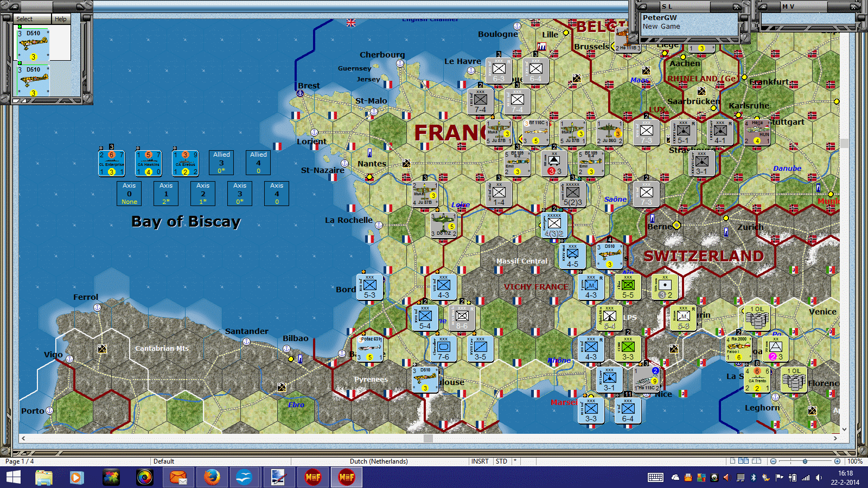Click the map's left scroll arrow
868x488 pixels.
[23, 438]
